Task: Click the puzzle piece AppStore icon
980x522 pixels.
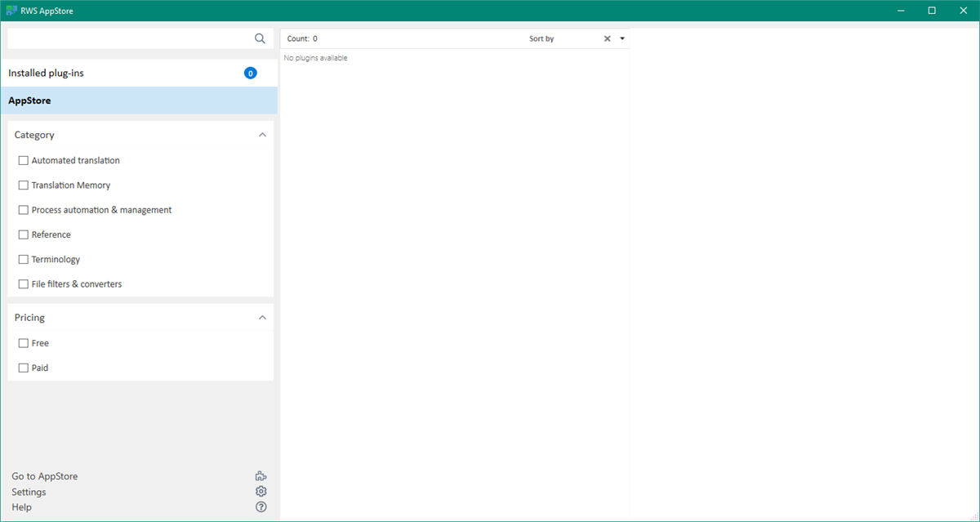Action: click(261, 476)
